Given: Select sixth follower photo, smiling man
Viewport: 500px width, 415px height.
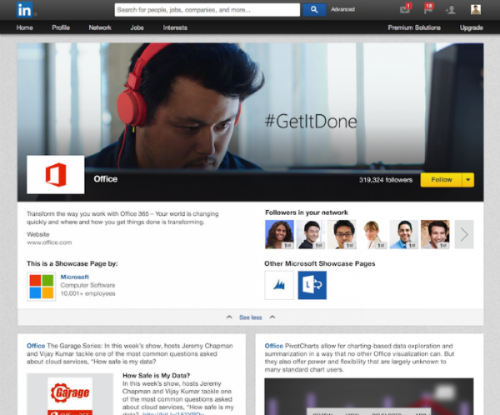Looking at the screenshot, I should coord(435,234).
